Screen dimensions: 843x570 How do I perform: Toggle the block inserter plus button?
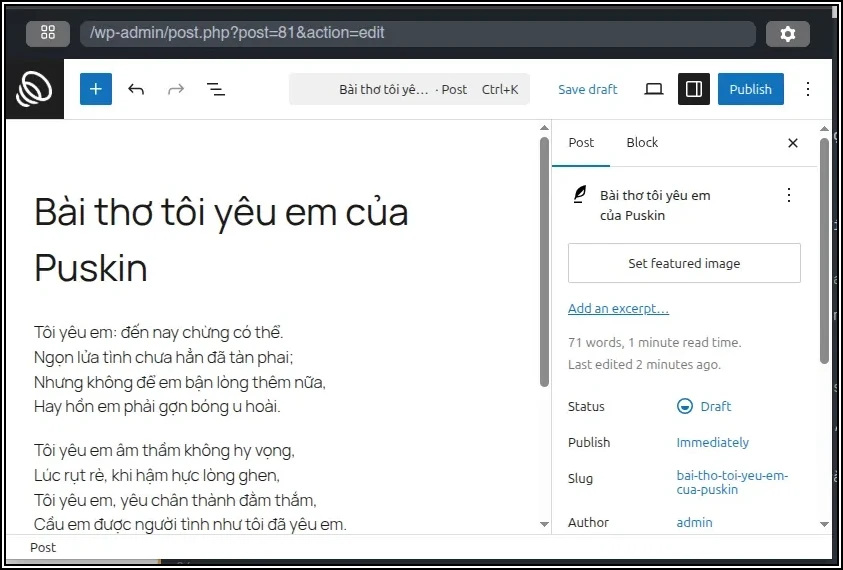tap(96, 89)
